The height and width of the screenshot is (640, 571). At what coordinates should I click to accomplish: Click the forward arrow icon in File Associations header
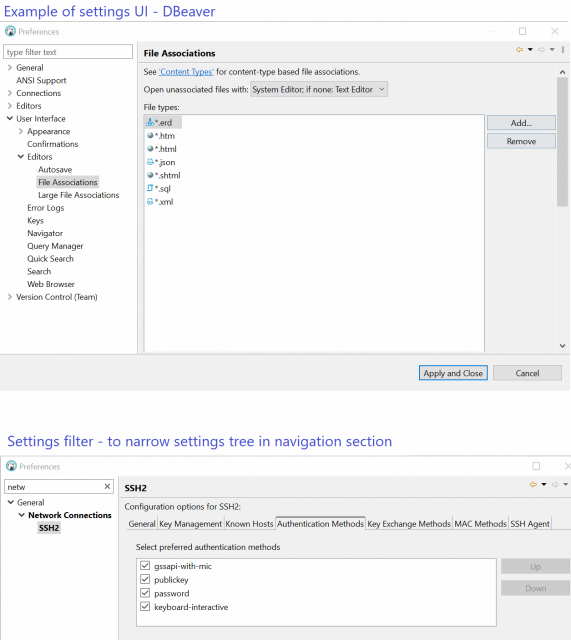pos(541,50)
